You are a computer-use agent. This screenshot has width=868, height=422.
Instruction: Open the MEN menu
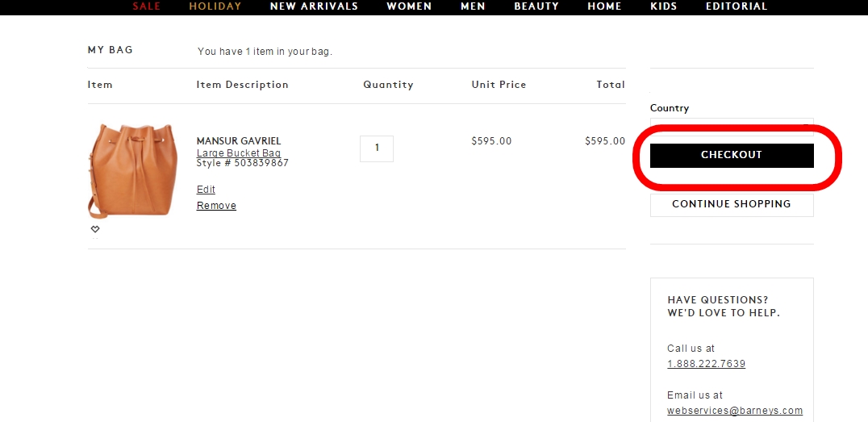[473, 6]
